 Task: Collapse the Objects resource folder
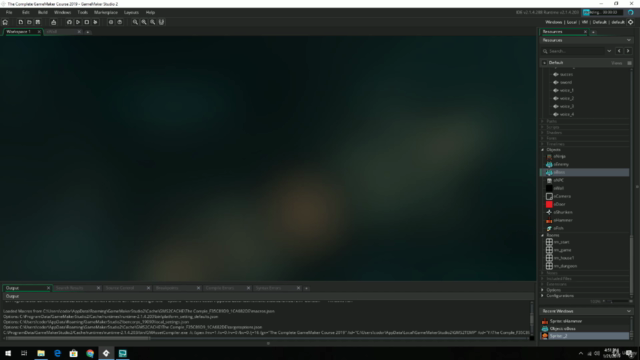(x=542, y=150)
